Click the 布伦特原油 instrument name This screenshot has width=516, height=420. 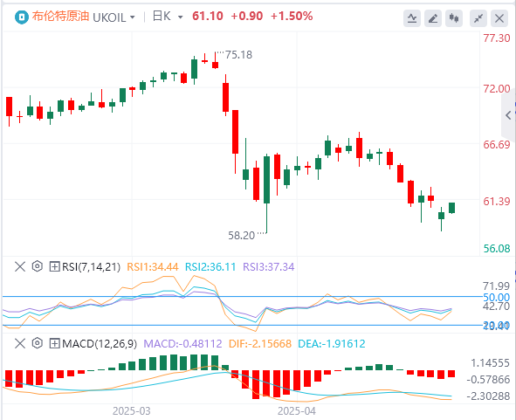[x=60, y=16]
